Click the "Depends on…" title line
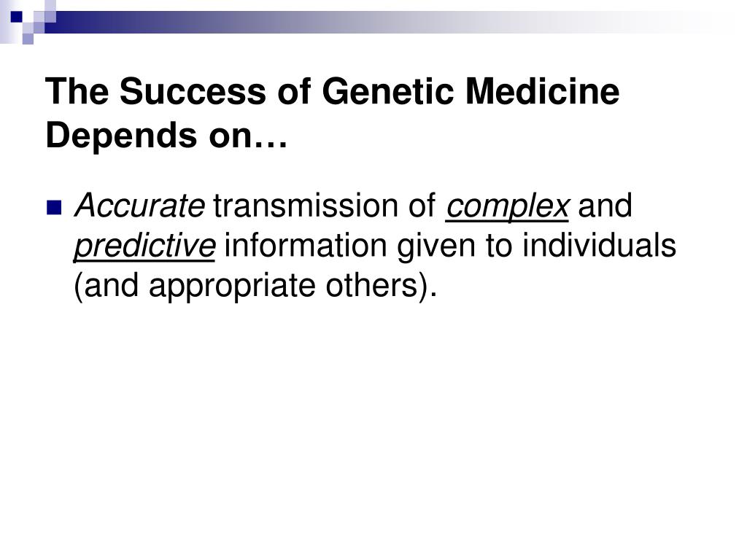Image resolution: width=747 pixels, height=560 pixels. 167,136
